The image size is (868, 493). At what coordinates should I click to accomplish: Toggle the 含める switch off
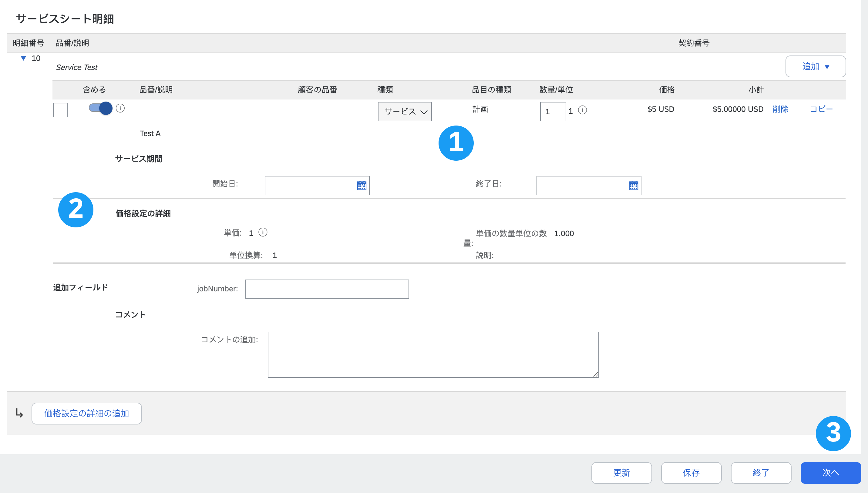101,108
